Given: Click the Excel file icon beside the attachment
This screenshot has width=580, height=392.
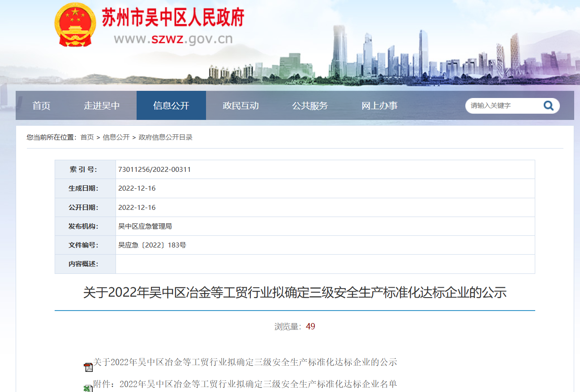Looking at the screenshot, I should tap(88, 388).
